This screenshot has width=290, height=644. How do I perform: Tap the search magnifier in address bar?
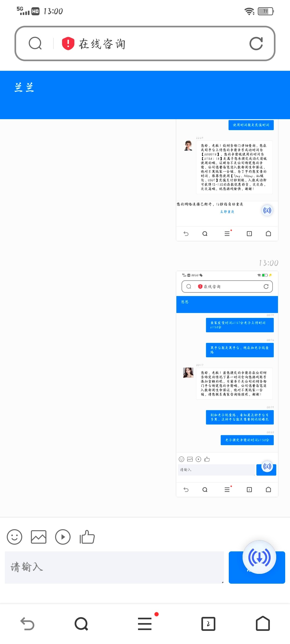click(x=35, y=43)
